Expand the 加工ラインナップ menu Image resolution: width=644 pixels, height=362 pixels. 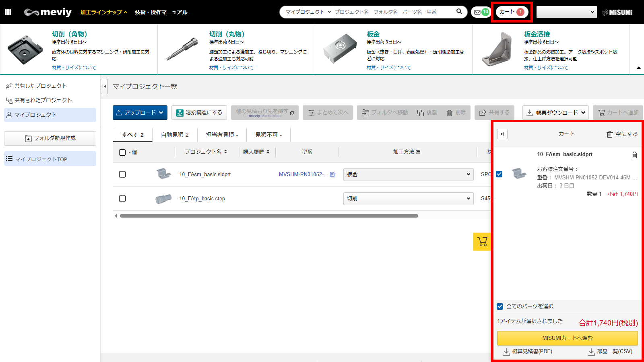click(x=103, y=12)
